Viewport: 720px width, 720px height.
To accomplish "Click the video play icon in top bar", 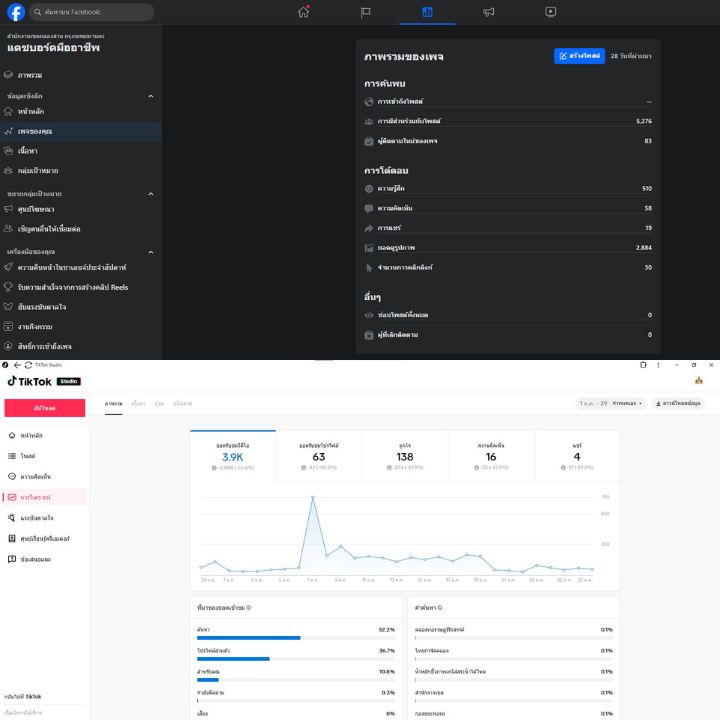I will 551,12.
